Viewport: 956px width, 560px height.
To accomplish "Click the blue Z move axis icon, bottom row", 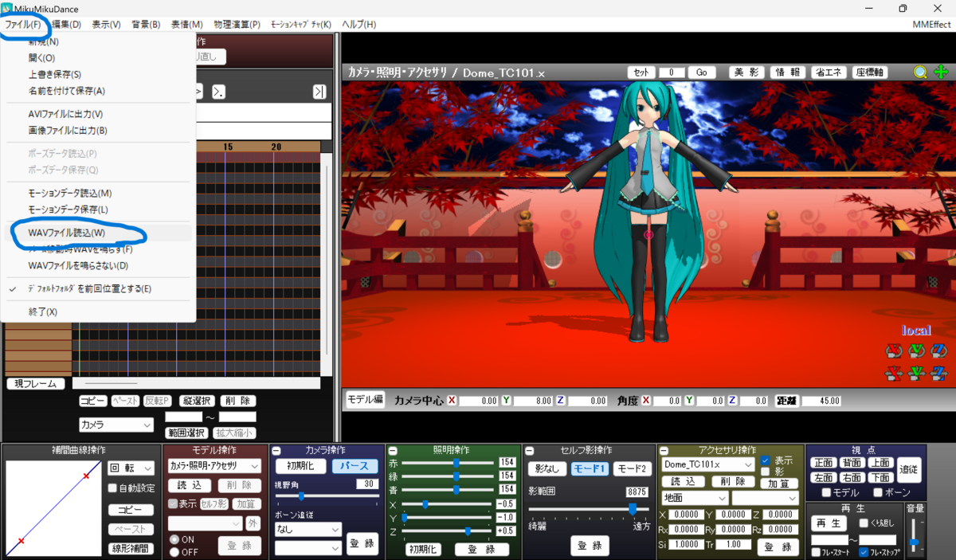I will [938, 373].
